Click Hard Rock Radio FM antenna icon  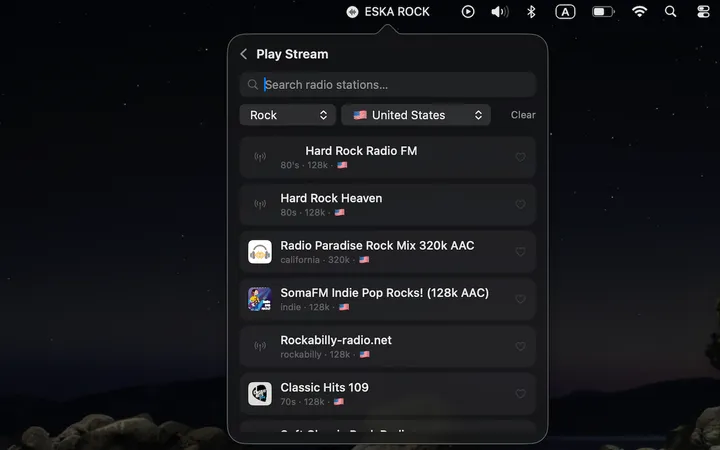tap(260, 157)
